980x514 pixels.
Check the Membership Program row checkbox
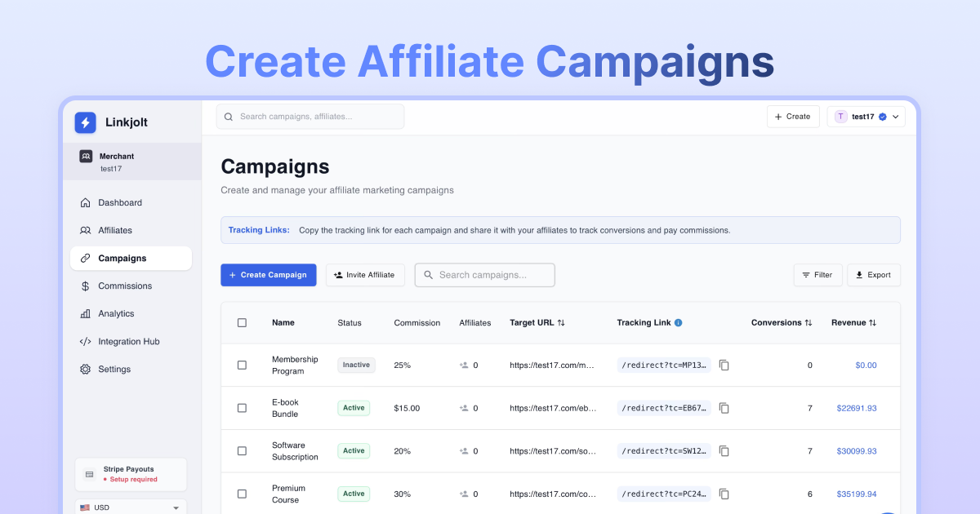pos(242,366)
